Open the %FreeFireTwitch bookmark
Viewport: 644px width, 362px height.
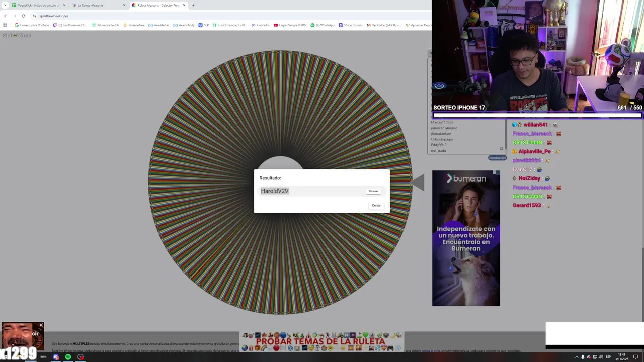click(x=105, y=25)
